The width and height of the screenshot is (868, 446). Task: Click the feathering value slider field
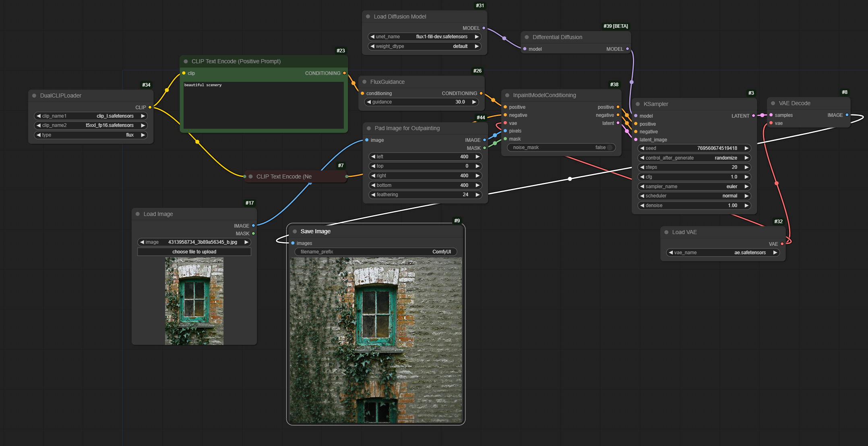[x=425, y=195]
